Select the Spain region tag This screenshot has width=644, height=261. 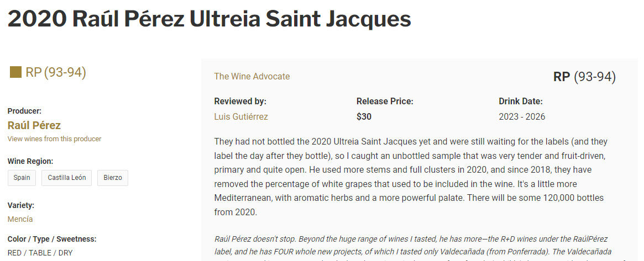pos(22,178)
